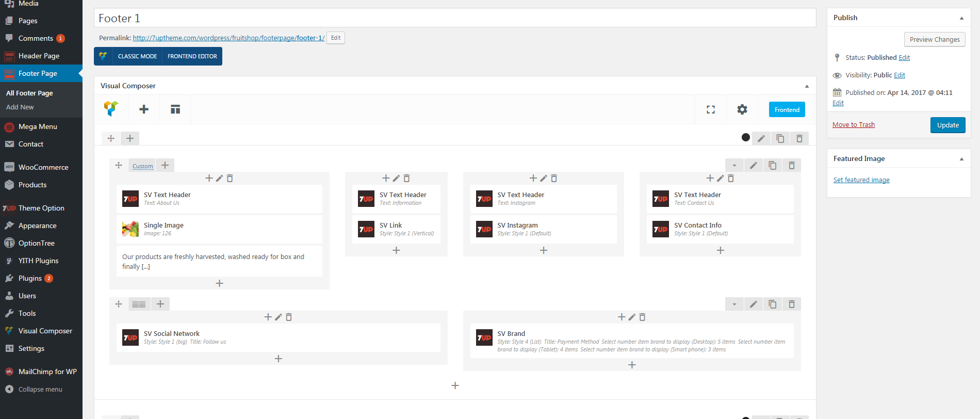Click the Set featured image link

click(x=861, y=180)
